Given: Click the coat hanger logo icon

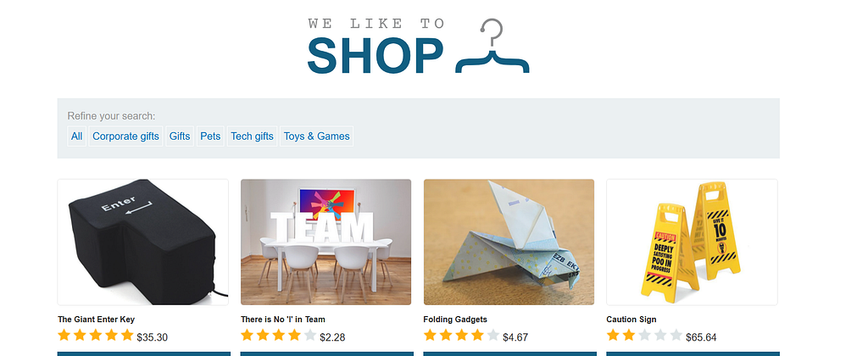Looking at the screenshot, I should (492, 46).
